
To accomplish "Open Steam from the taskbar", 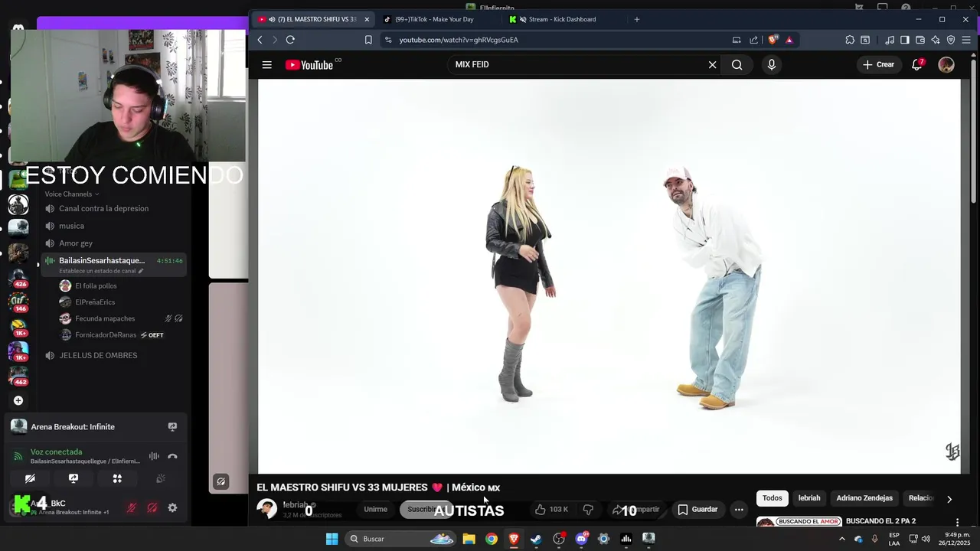I will point(536,539).
